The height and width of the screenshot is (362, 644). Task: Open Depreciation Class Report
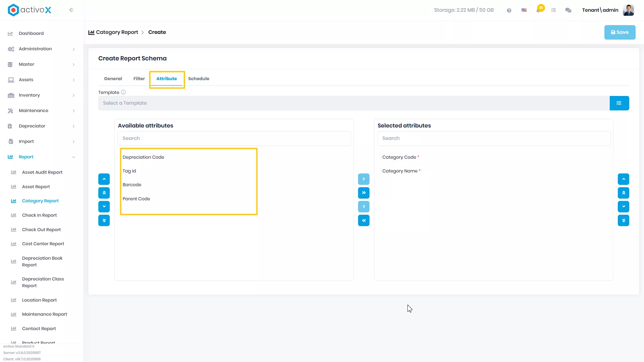coord(43,282)
